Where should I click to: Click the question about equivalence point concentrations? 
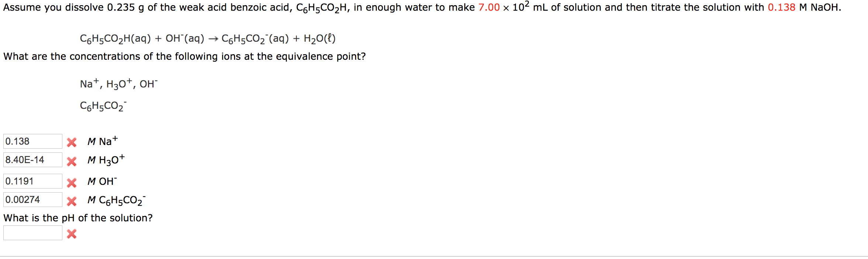(184, 56)
